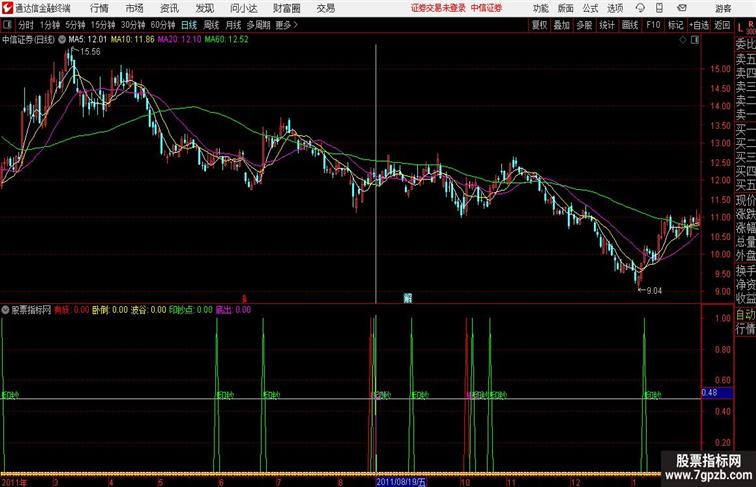Open the 功能 menu

tap(540, 8)
